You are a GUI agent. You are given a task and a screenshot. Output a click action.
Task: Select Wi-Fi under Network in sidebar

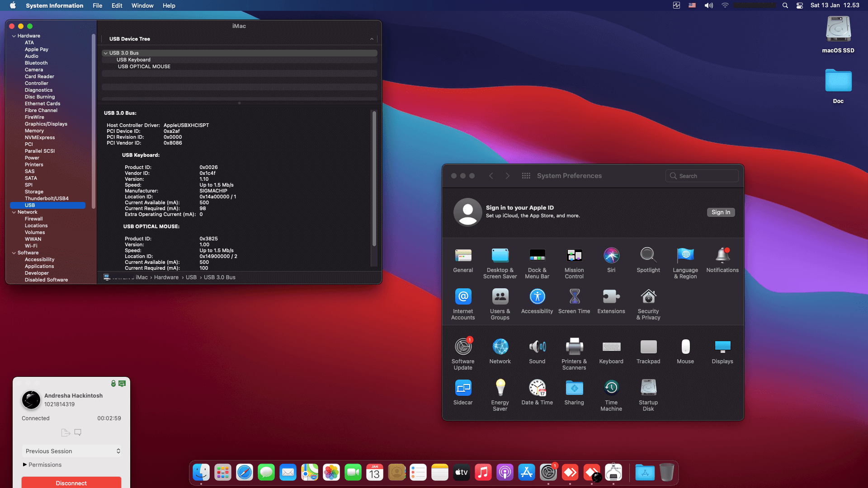(31, 246)
